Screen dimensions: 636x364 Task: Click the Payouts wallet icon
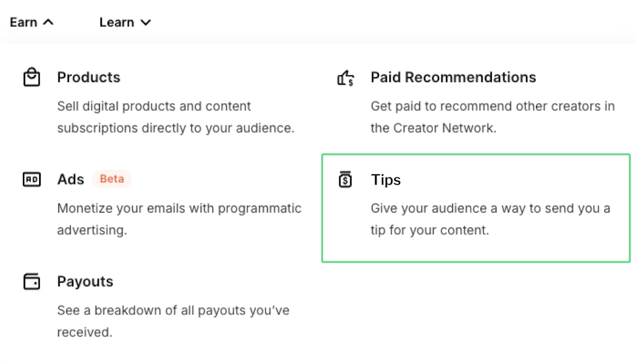point(32,281)
